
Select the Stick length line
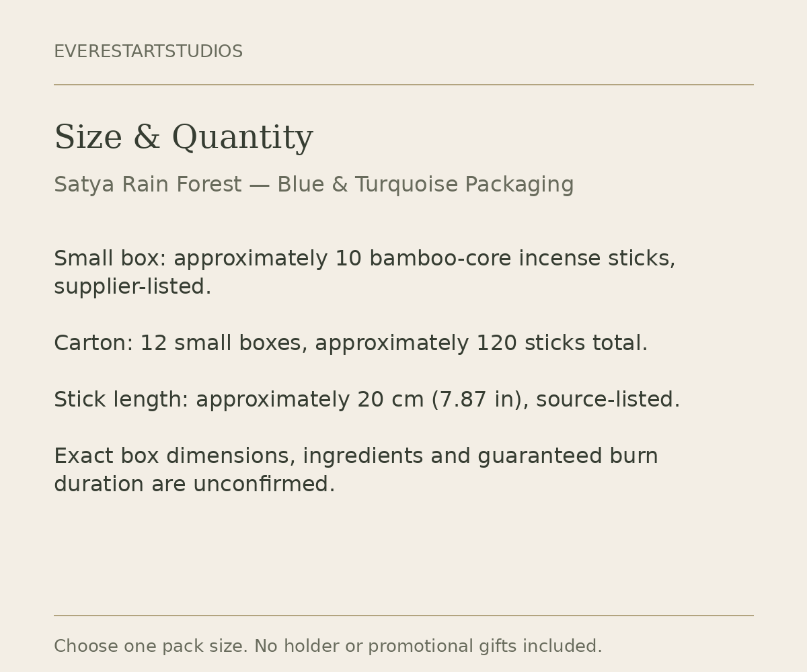[x=367, y=400]
